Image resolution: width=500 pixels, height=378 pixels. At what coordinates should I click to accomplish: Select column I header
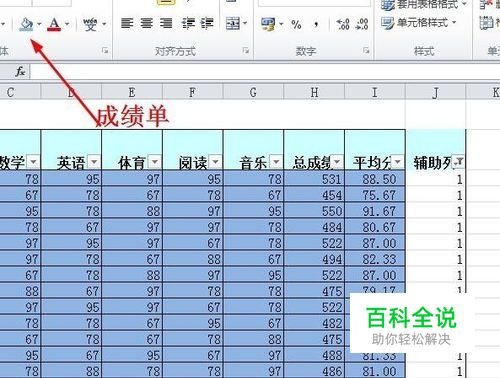[375, 92]
